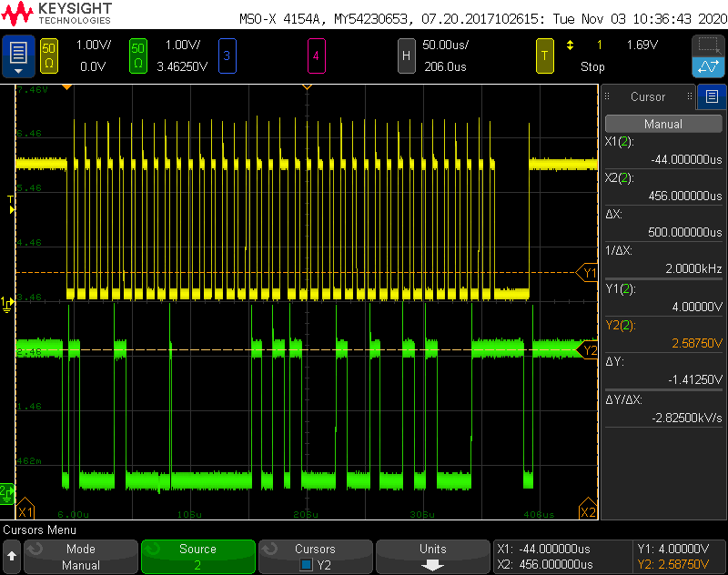The image size is (728, 575).
Task: Click the yellow channel 1 50-ohm badge
Action: tap(48, 55)
